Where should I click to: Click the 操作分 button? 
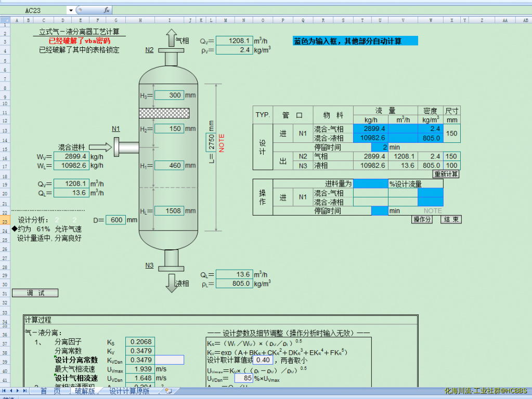[422, 220]
